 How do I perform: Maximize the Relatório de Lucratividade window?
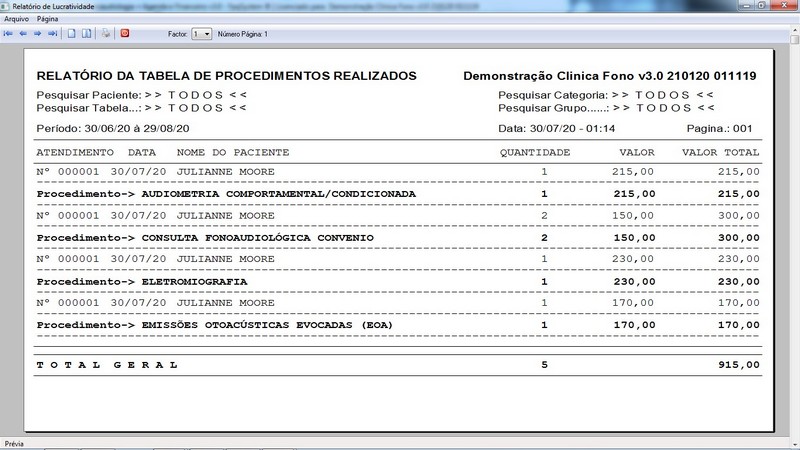[x=762, y=5]
